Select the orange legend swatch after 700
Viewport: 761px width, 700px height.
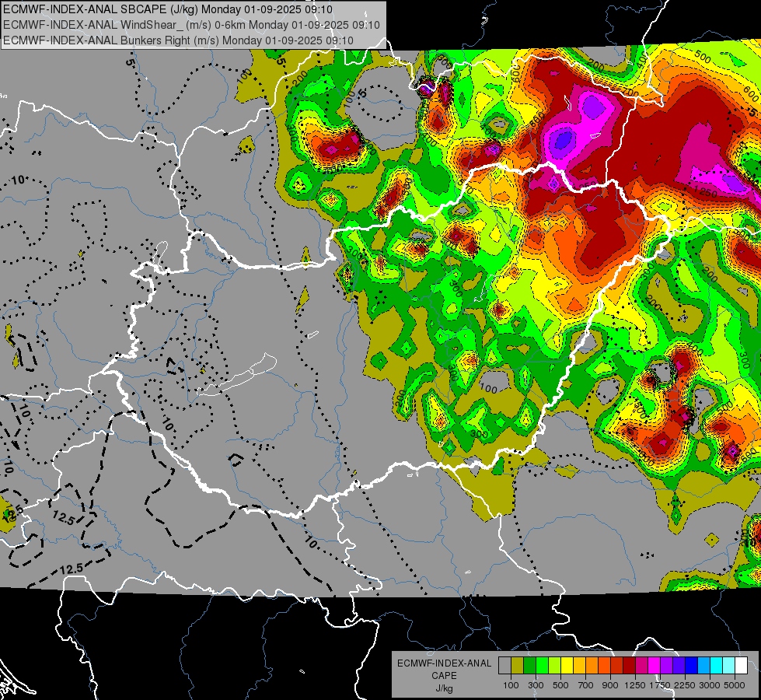592,665
